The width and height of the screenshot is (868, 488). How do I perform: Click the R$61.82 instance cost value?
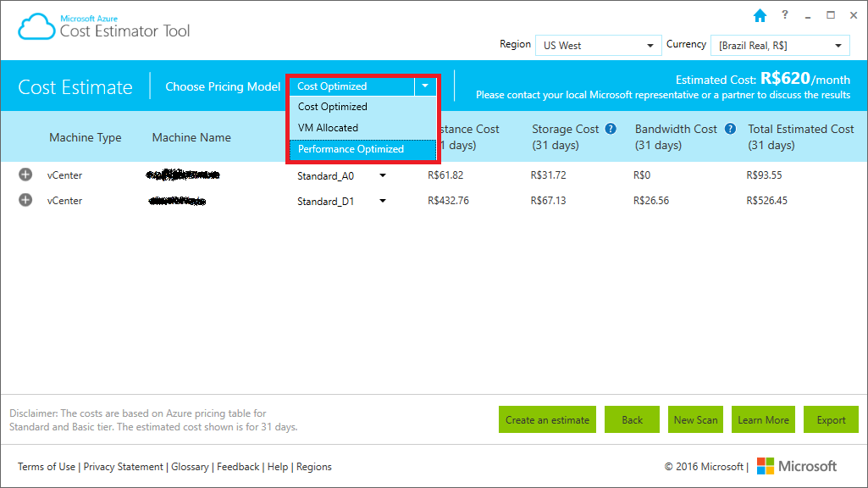(445, 175)
